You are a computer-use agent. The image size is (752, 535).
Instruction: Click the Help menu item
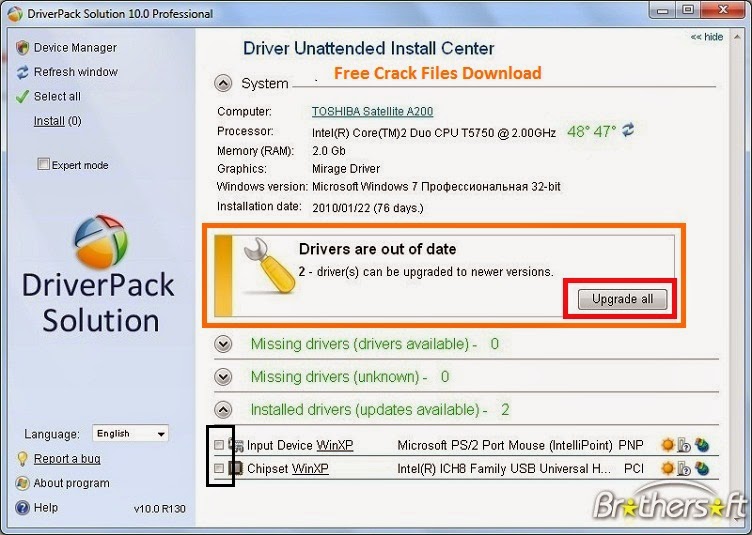tap(46, 507)
